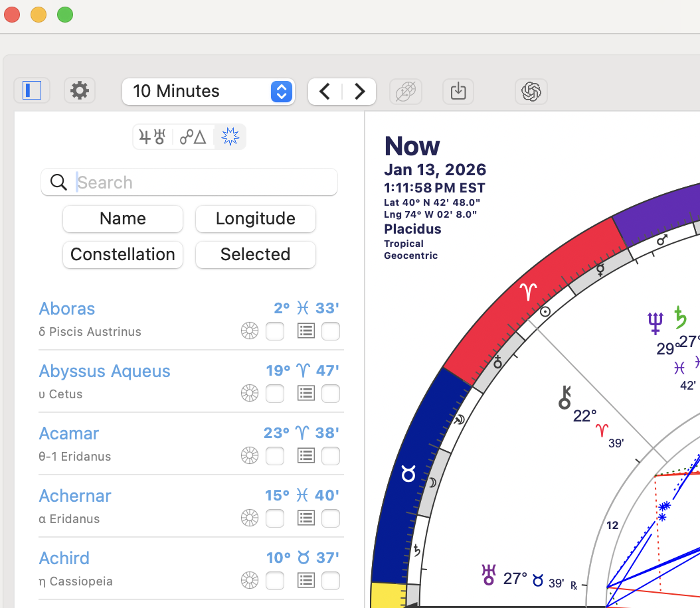Sort stars by Constellation
This screenshot has height=608, width=700.
123,255
